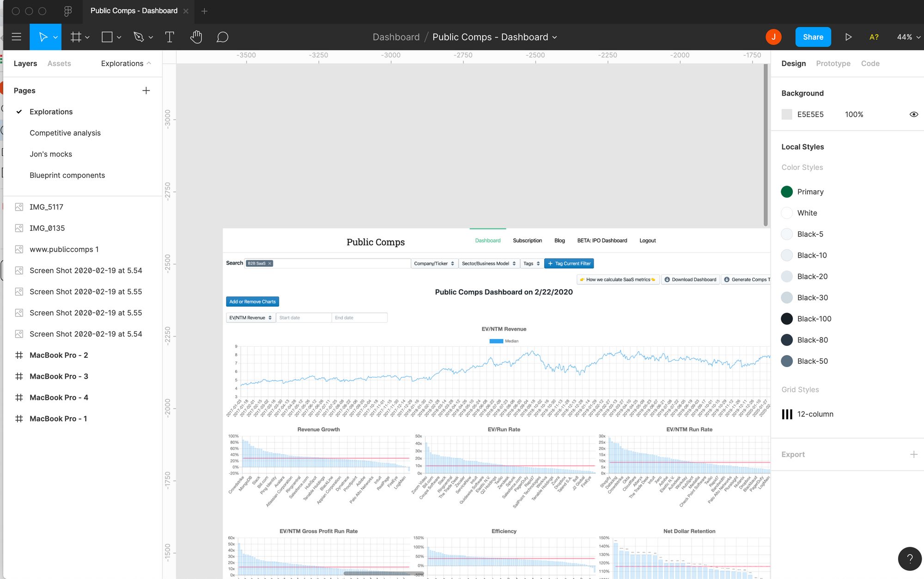Open the Competitive analysis page
Viewport: 924px width, 579px height.
pos(65,133)
